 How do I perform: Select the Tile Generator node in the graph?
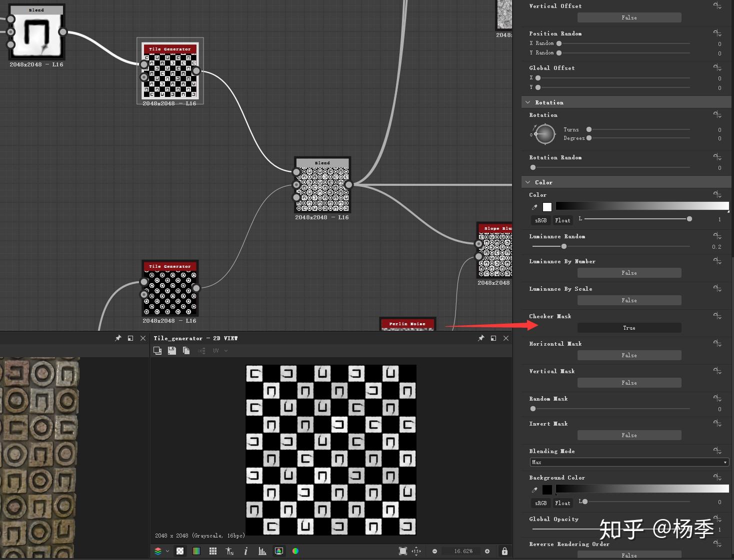(170, 71)
